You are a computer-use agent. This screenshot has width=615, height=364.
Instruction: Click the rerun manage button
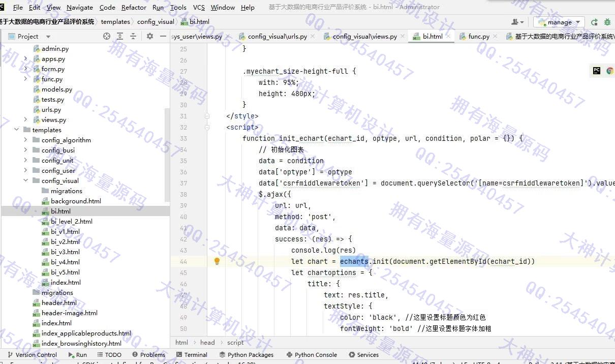point(594,22)
